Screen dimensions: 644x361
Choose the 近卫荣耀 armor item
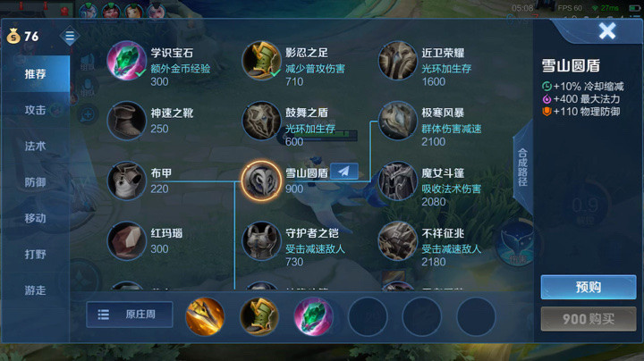click(397, 61)
